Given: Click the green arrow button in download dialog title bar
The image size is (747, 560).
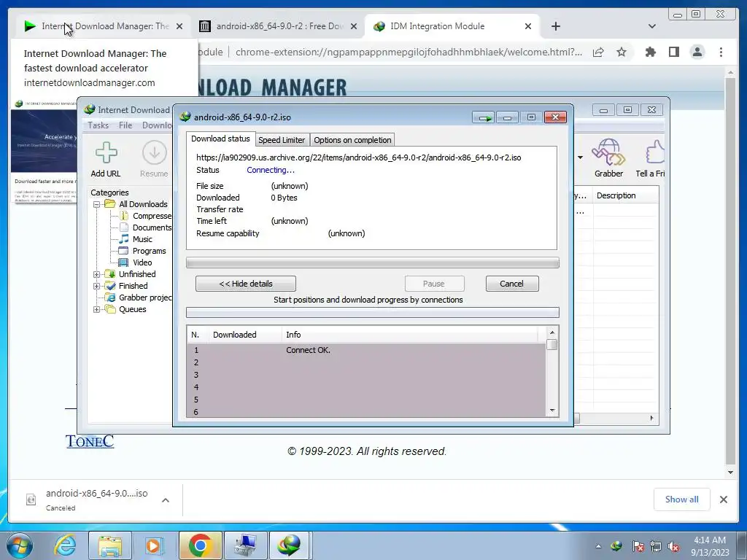Looking at the screenshot, I should tap(484, 117).
